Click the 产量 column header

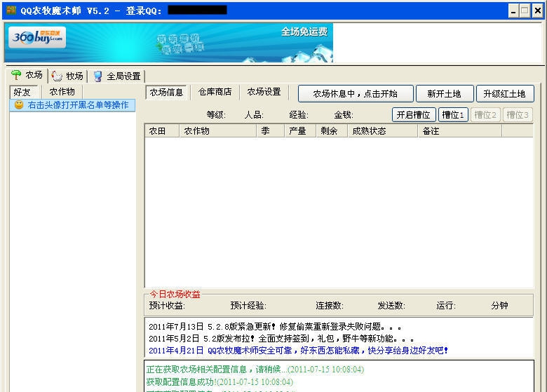click(300, 130)
